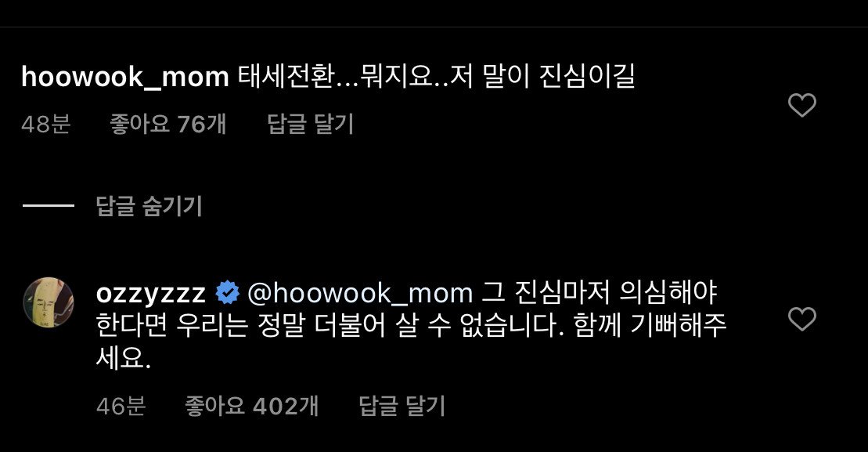This screenshot has width=868, height=452.
Task: Click the reply's last line 세요.
Action: (x=123, y=359)
